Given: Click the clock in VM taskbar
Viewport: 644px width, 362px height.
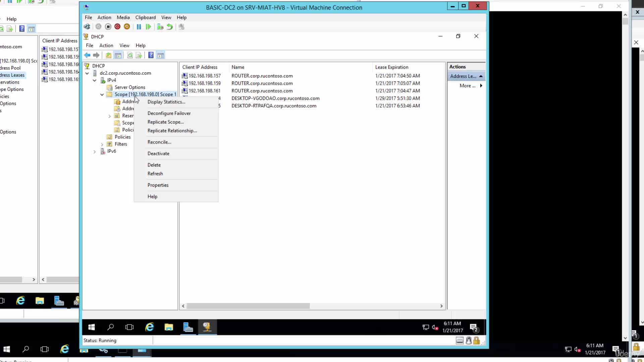Looking at the screenshot, I should [452, 327].
